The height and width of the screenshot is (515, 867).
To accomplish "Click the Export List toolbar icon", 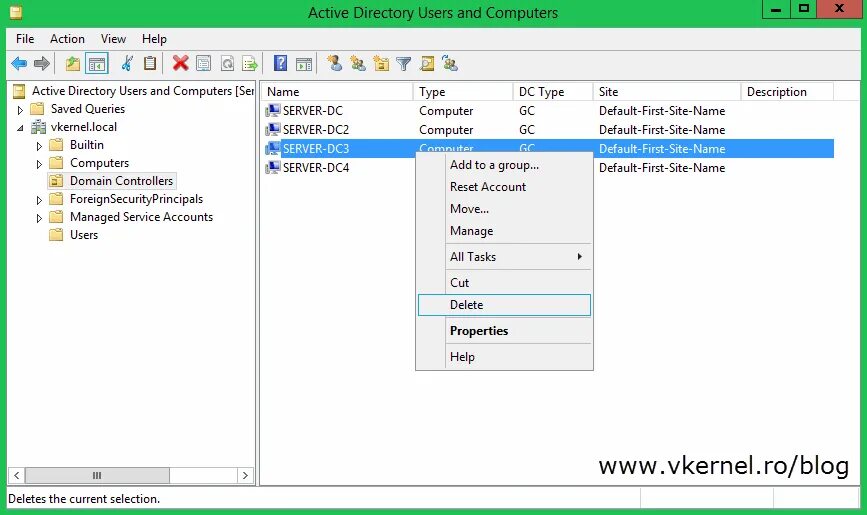I will (250, 64).
